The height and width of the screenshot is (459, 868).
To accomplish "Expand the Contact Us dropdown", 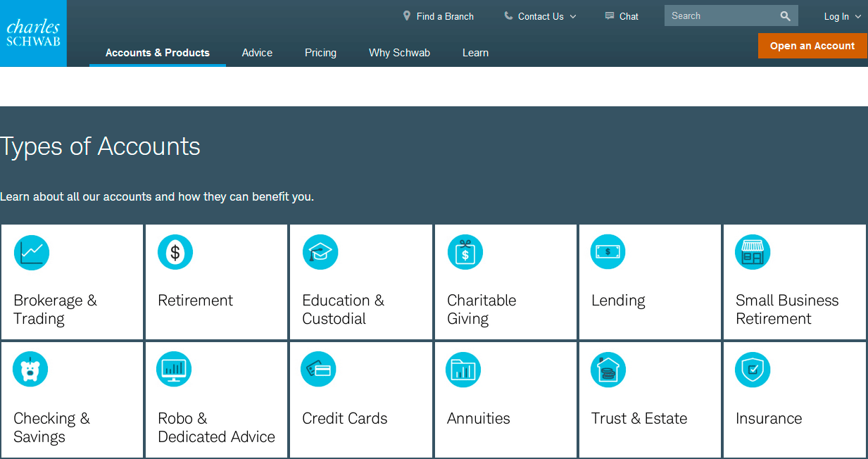I will 539,15.
